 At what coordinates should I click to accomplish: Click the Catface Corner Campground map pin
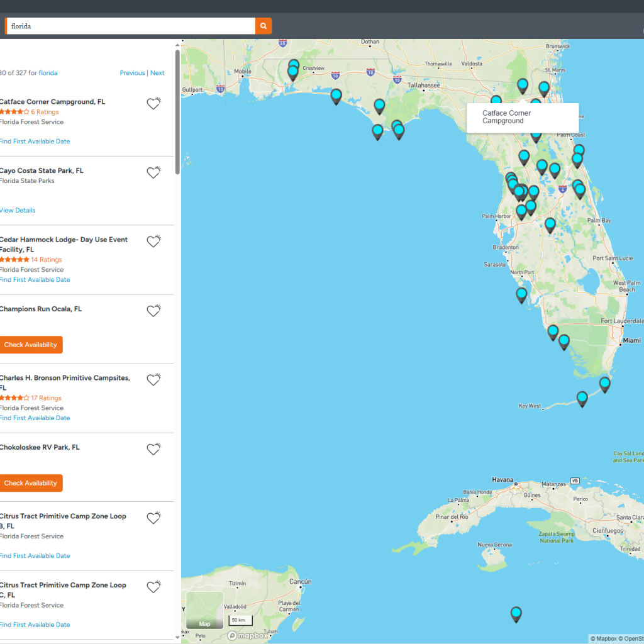pyautogui.click(x=523, y=86)
